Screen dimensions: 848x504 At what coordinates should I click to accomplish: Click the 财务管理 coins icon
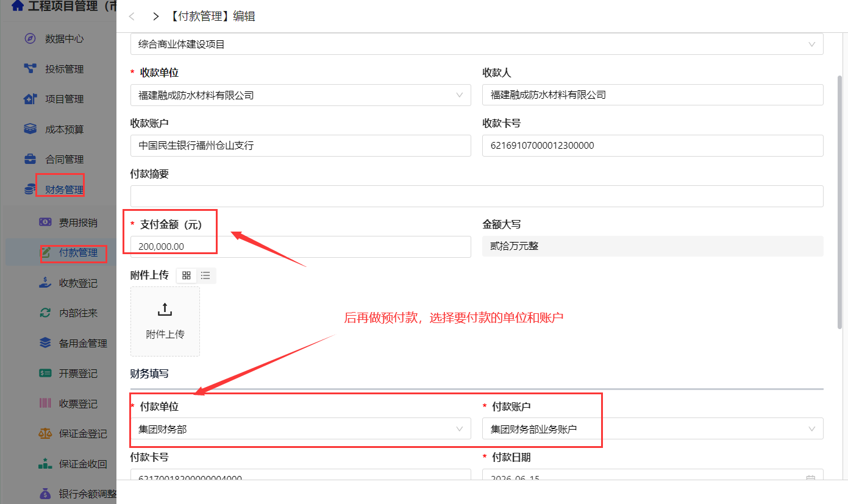tap(30, 190)
